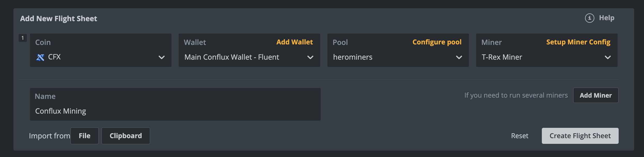The image size is (644, 157).
Task: Click the Name field containing Conflux Mining
Action: coord(175,111)
